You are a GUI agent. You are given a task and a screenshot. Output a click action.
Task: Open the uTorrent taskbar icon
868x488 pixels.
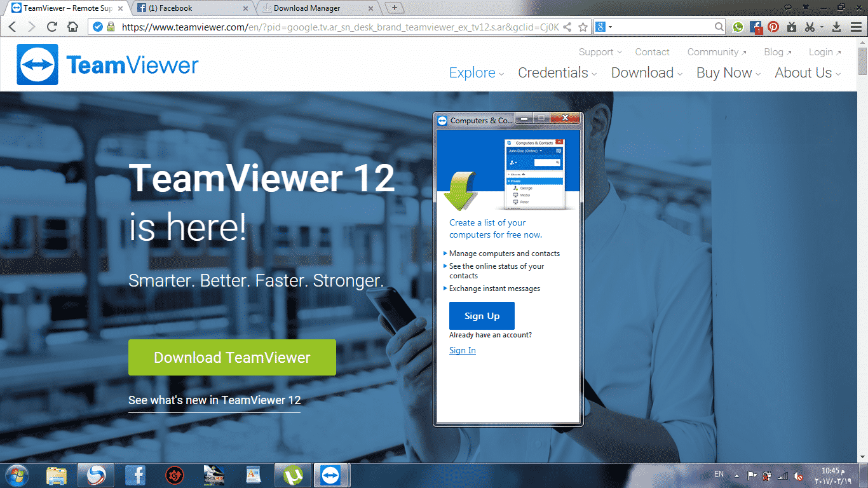click(293, 475)
